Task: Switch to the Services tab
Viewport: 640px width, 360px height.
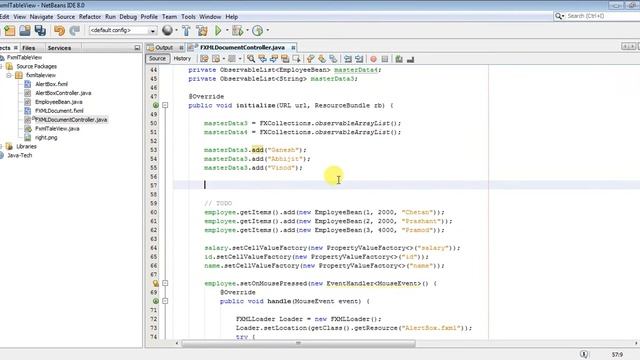Action: click(x=59, y=48)
